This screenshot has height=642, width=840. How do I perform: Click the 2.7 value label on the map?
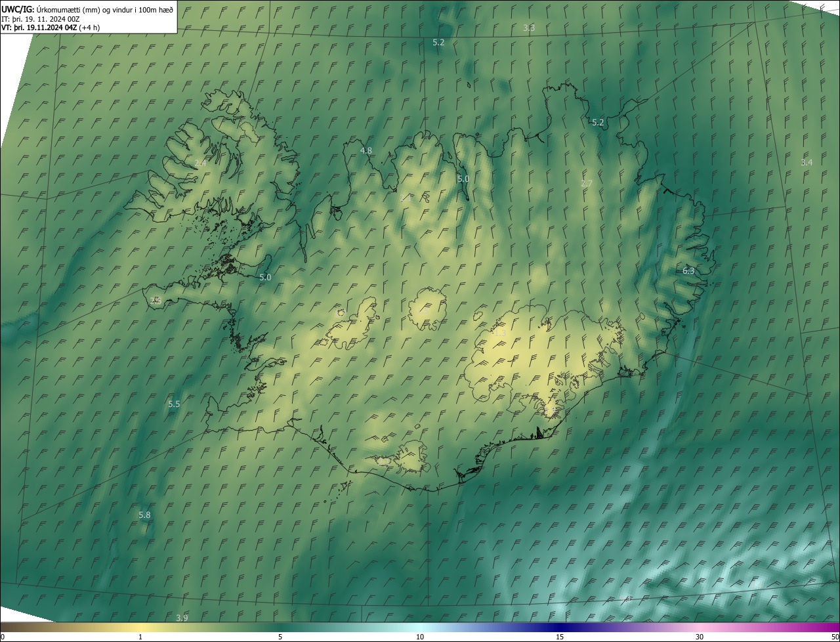point(587,184)
